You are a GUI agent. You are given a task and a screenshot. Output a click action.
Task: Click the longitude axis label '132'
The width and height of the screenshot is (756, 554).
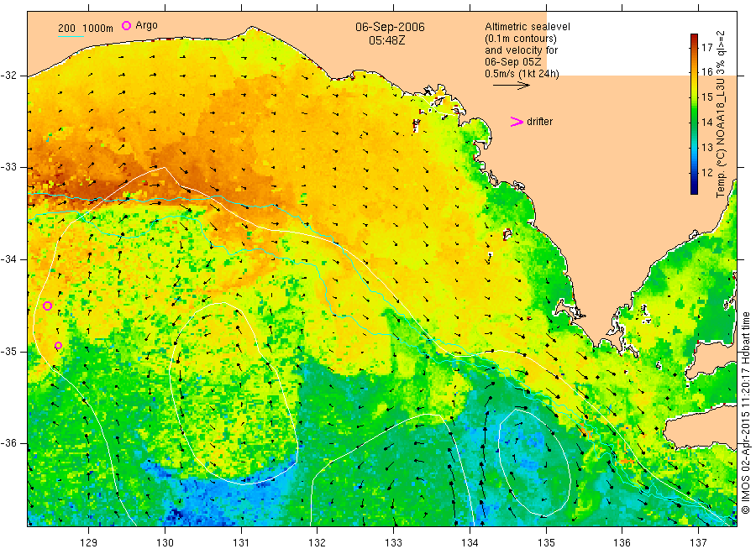tap(318, 543)
